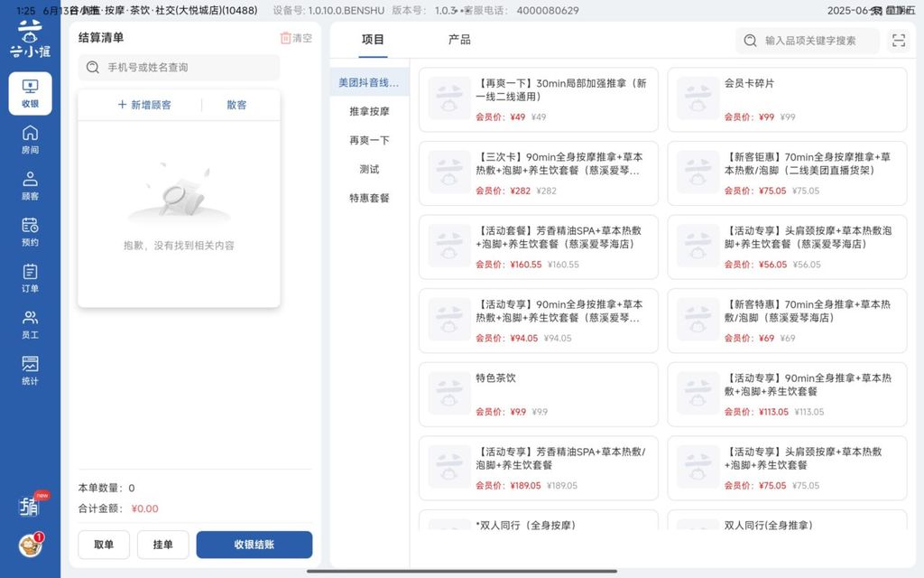
Task: Select the 测试 category
Action: pyautogui.click(x=369, y=169)
